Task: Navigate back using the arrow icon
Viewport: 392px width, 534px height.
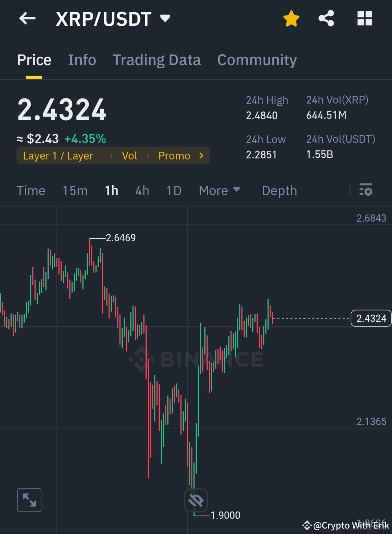Action: click(x=27, y=19)
